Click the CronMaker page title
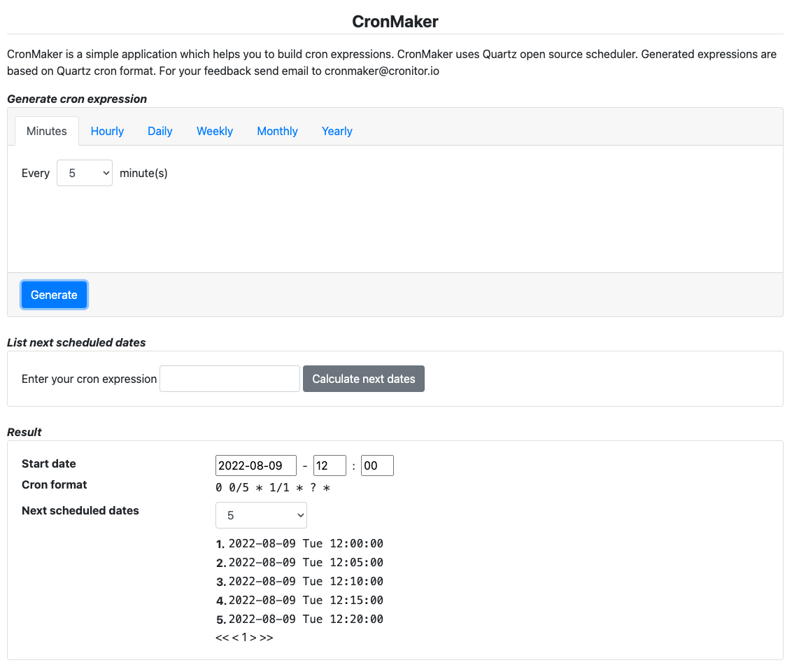792x672 pixels. (395, 21)
